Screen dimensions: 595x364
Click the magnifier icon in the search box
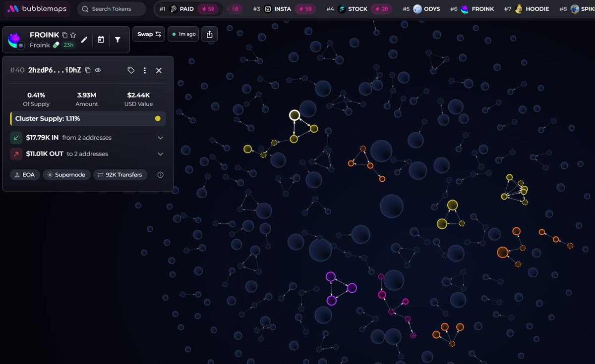[85, 9]
